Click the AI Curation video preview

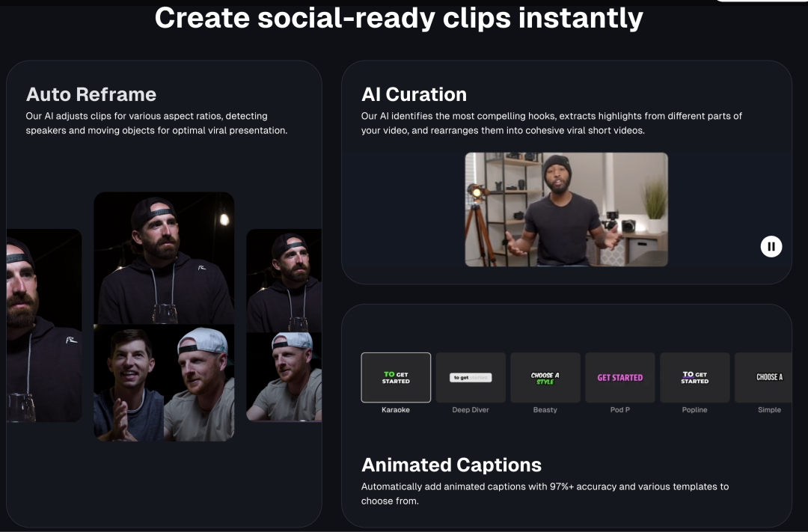tap(566, 210)
